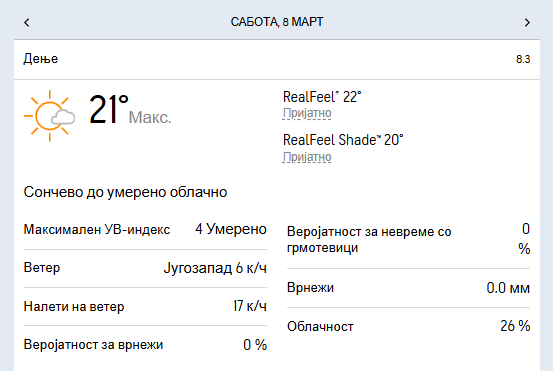Click the partly sunny weather icon
This screenshot has width=553, height=371.
coord(49,116)
